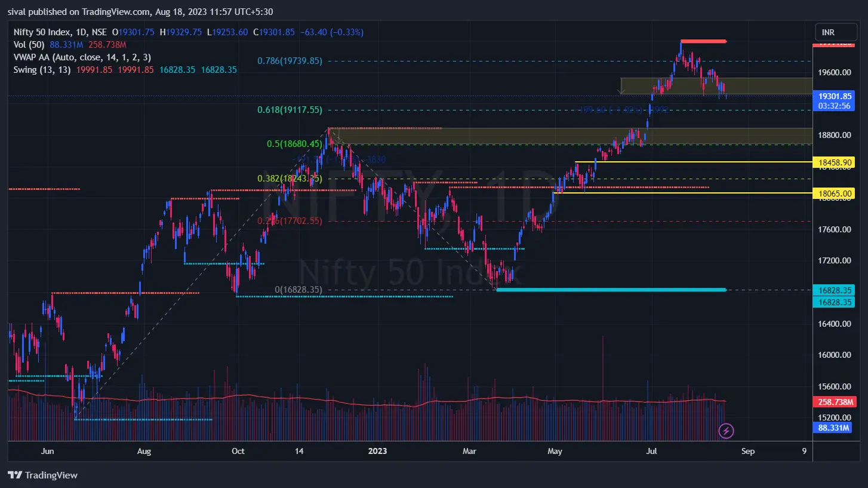Click the open value O19301.75

[134, 32]
